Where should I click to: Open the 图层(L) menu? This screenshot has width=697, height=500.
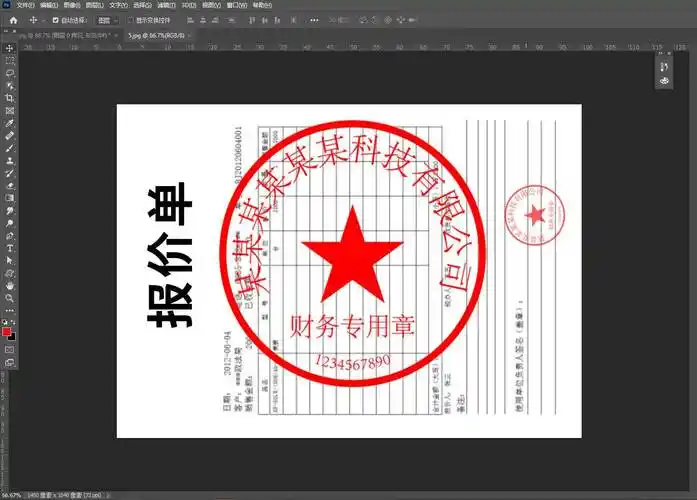point(95,5)
